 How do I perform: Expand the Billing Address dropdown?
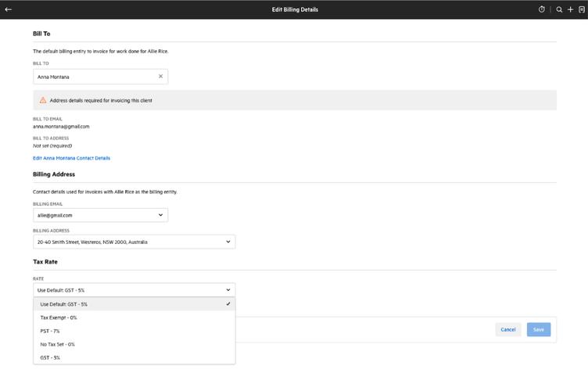click(134, 242)
